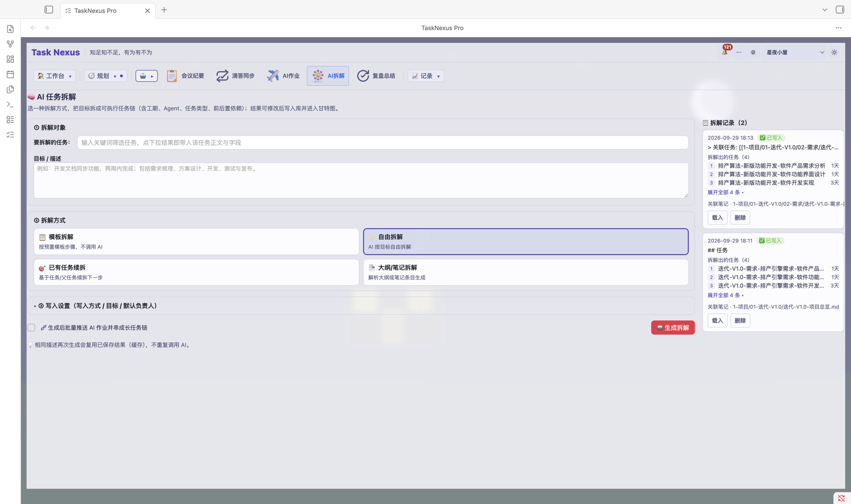This screenshot has height=504, width=851.
Task: Expand 展开全部 4 条 in 18:13 record
Action: (725, 192)
